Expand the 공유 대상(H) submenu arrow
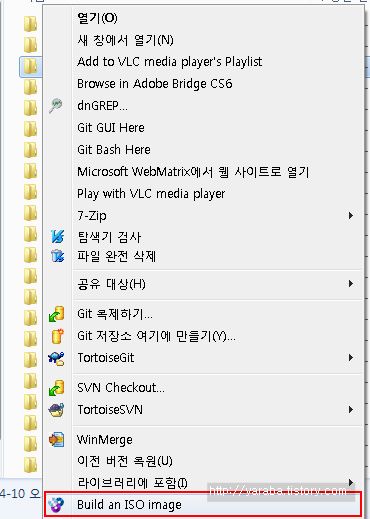This screenshot has width=370, height=519. [350, 284]
